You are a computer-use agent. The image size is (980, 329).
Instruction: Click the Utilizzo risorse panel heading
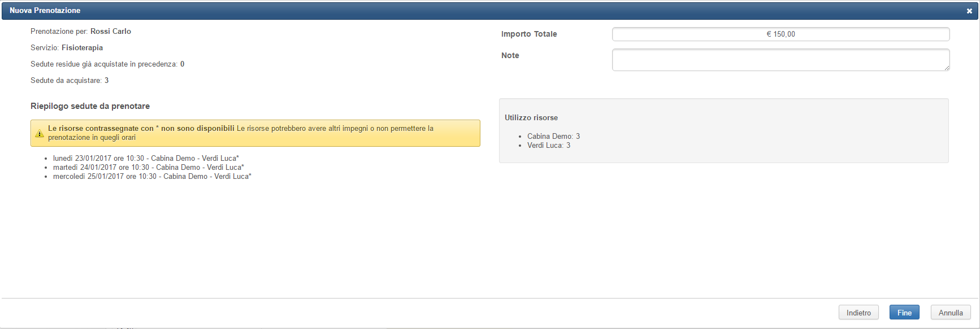[x=531, y=118]
